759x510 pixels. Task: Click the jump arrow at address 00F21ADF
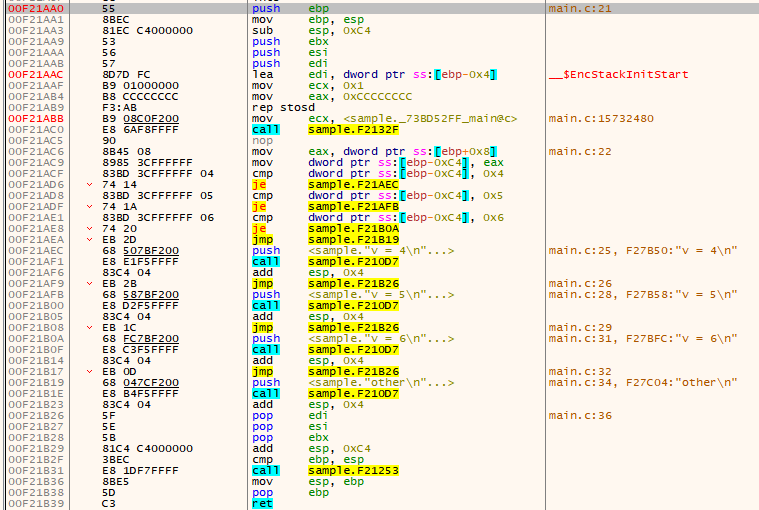(89, 206)
